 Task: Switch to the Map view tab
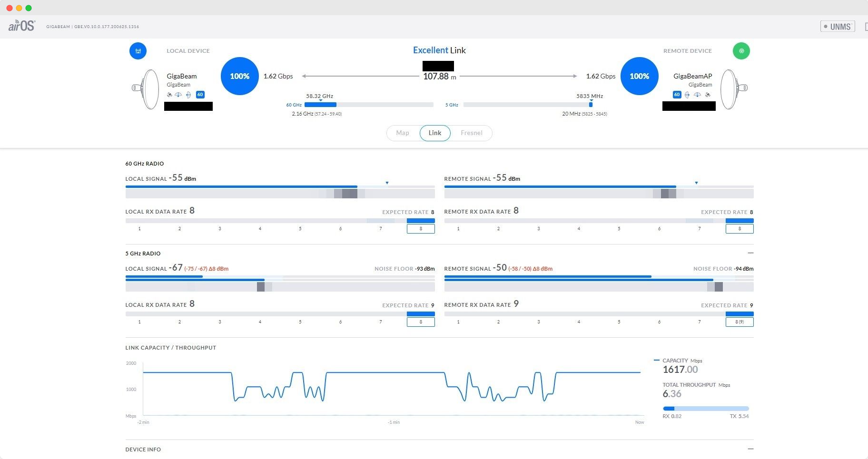tap(403, 133)
